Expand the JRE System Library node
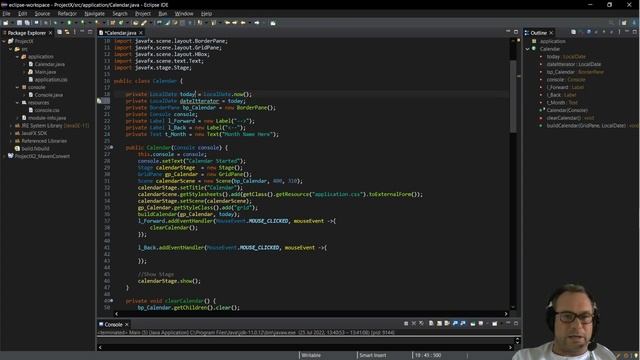Viewport: 640px width, 360px height. click(x=11, y=126)
